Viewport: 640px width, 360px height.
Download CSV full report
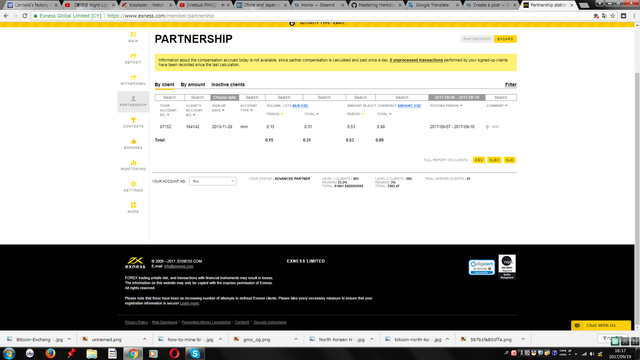pos(479,160)
